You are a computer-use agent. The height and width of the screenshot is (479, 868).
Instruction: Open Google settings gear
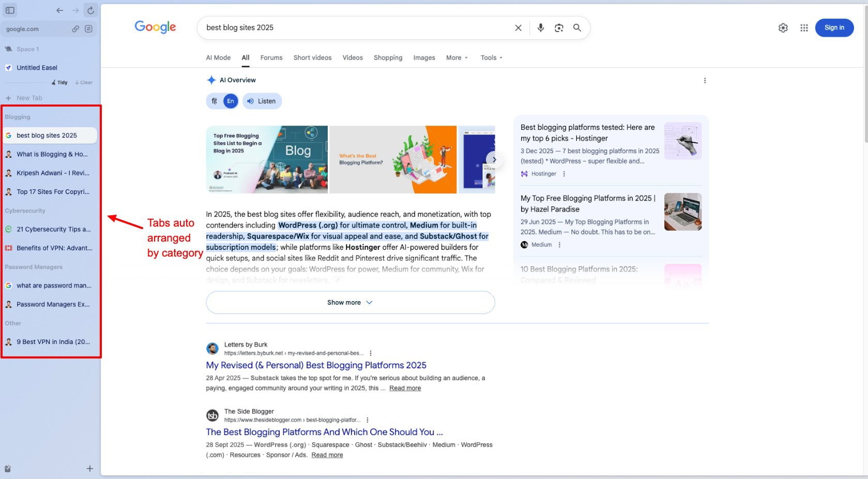click(x=783, y=28)
